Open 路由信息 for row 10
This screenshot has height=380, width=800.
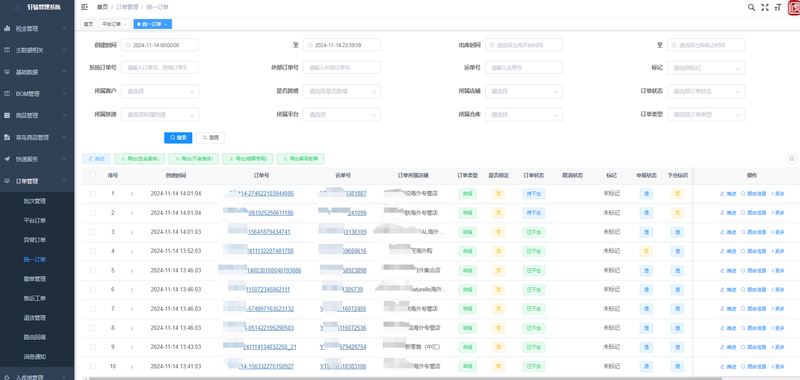pyautogui.click(x=754, y=366)
